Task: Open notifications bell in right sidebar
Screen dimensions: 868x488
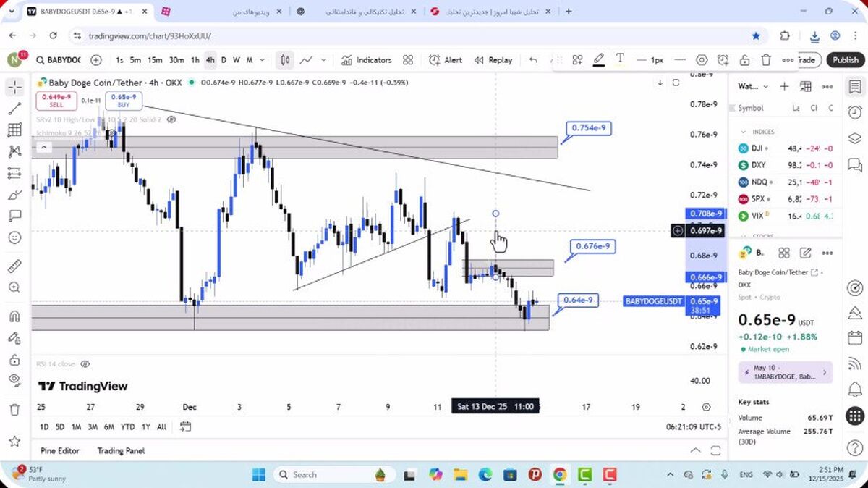Action: (x=855, y=391)
